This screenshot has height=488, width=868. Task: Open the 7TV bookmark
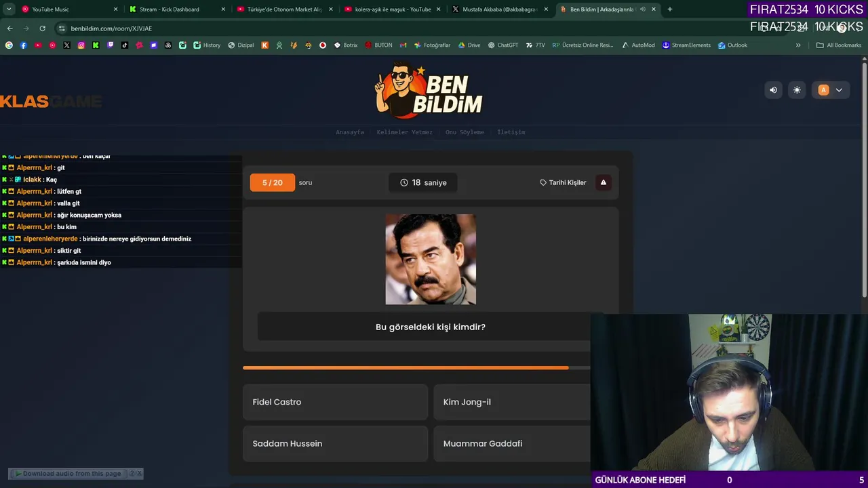[x=536, y=45]
